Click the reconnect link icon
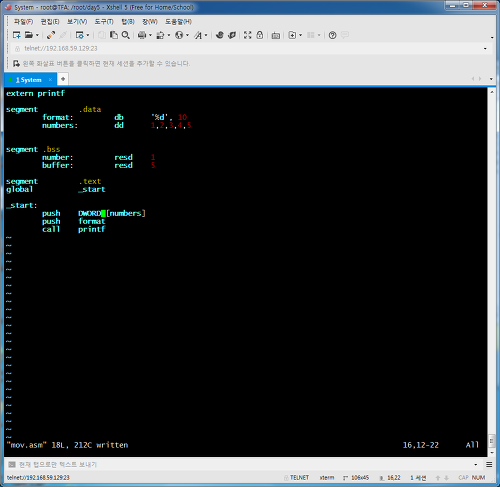 51,35
